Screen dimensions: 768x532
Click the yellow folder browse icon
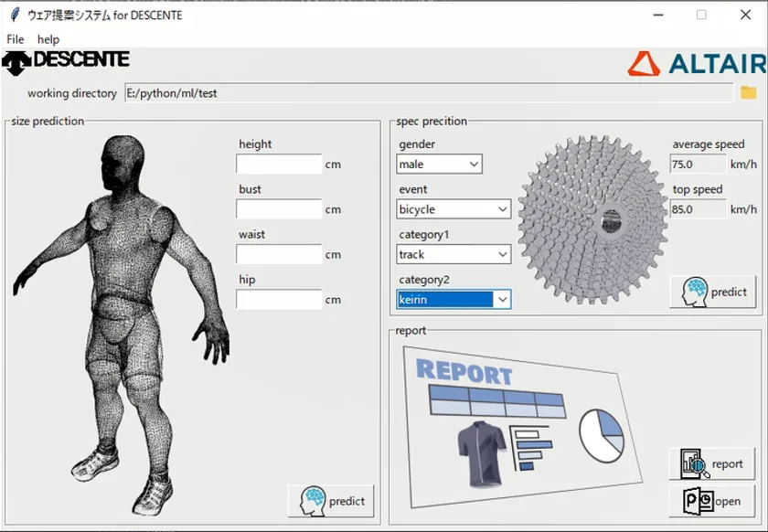click(x=748, y=92)
